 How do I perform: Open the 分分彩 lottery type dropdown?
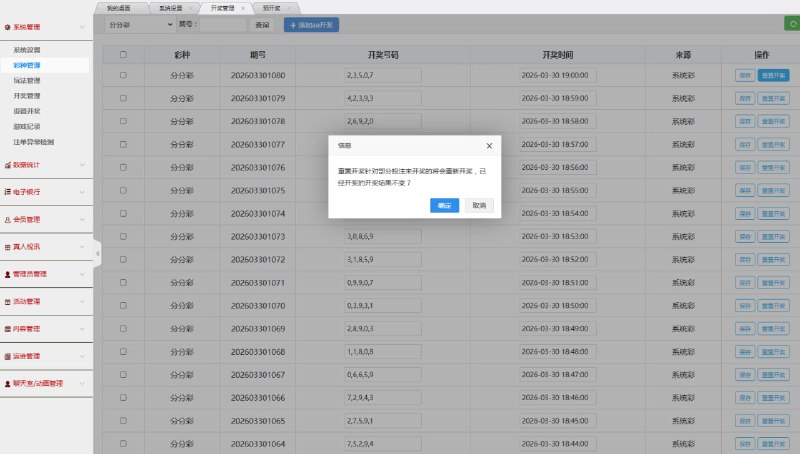click(139, 24)
